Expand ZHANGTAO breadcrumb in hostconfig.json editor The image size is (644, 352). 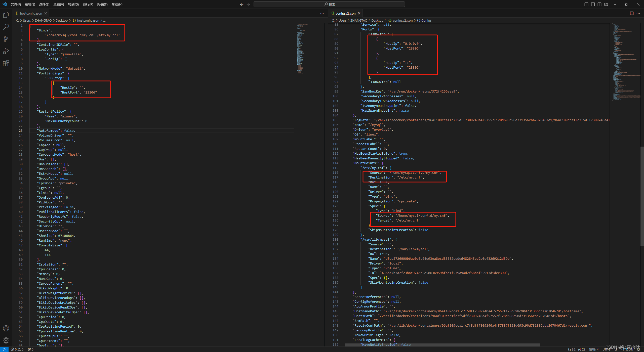click(43, 20)
